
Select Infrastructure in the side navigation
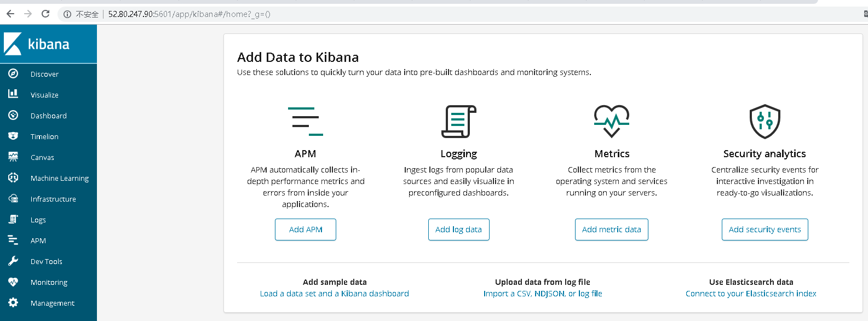pos(53,199)
